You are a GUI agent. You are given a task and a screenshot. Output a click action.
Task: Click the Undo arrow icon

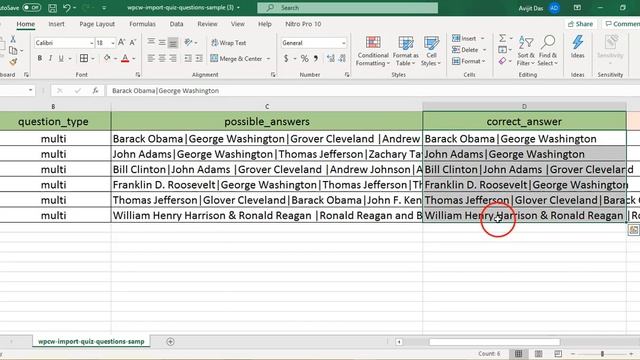(x=67, y=8)
